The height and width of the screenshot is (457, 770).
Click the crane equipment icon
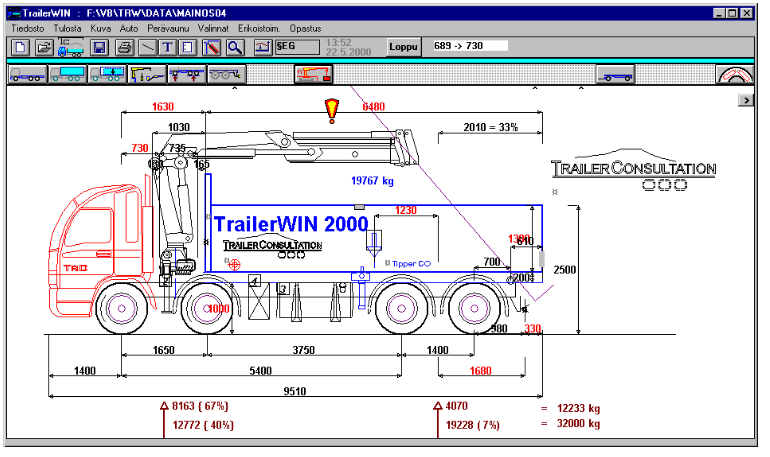click(x=146, y=74)
